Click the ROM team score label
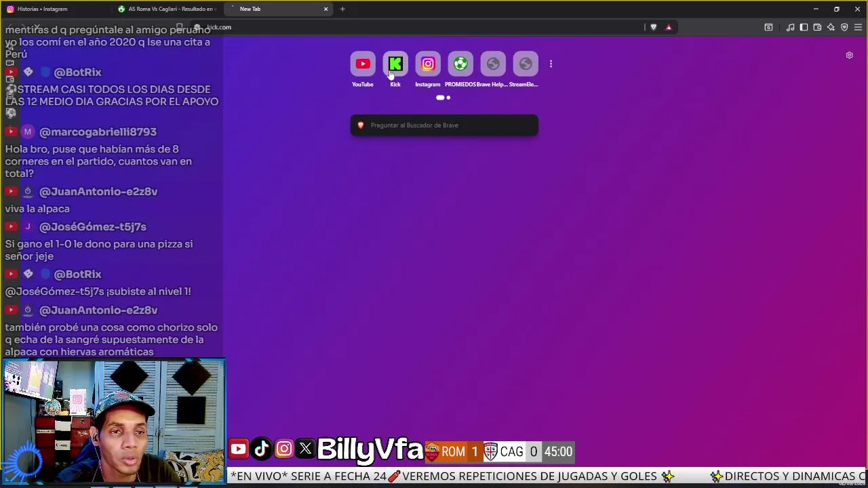The height and width of the screenshot is (488, 868). 453,451
